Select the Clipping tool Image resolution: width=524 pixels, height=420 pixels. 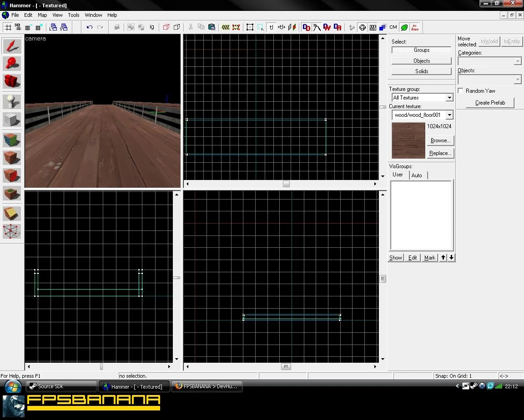pyautogui.click(x=12, y=214)
